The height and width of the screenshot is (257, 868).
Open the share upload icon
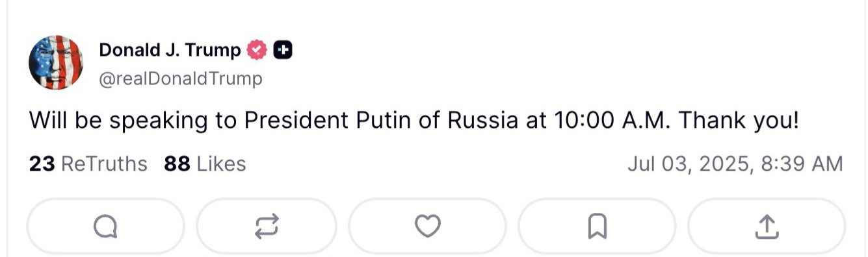coord(766,226)
